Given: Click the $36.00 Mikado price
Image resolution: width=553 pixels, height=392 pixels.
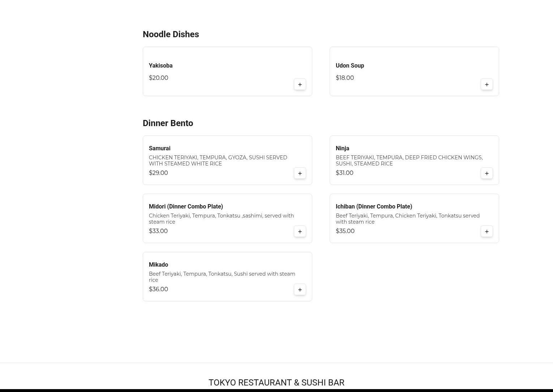Looking at the screenshot, I should pos(158,289).
